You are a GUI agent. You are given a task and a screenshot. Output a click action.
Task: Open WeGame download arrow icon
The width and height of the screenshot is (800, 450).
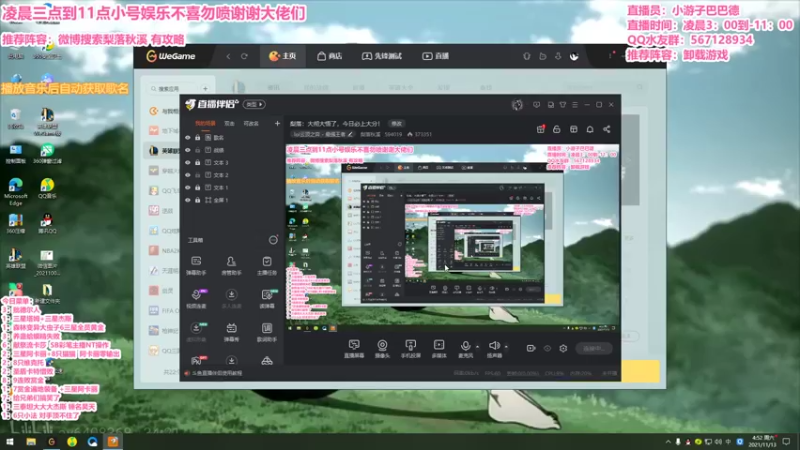pyautogui.click(x=558, y=56)
